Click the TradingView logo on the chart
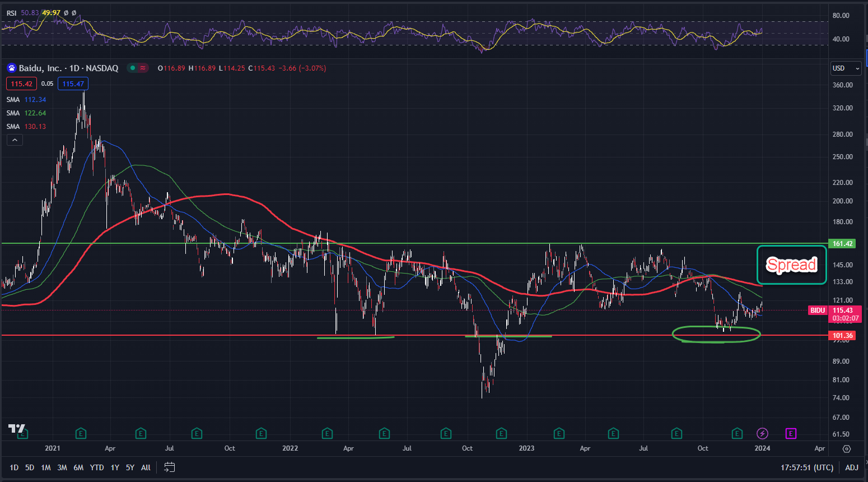The height and width of the screenshot is (482, 868). [17, 429]
